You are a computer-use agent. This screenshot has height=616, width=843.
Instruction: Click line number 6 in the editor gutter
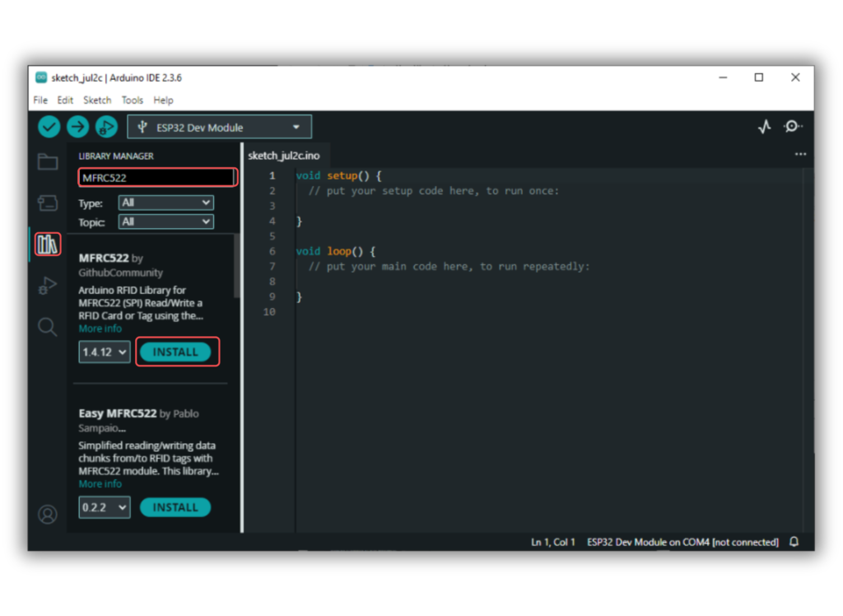[x=272, y=251]
